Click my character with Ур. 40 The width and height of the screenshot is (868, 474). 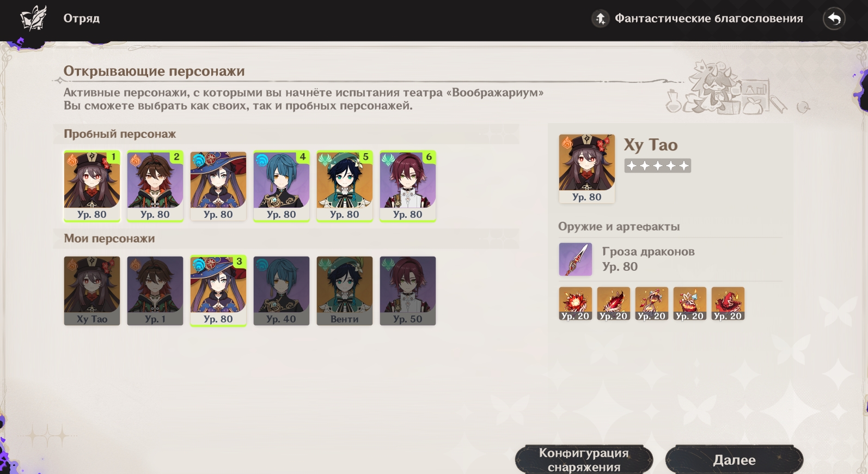[x=282, y=291]
